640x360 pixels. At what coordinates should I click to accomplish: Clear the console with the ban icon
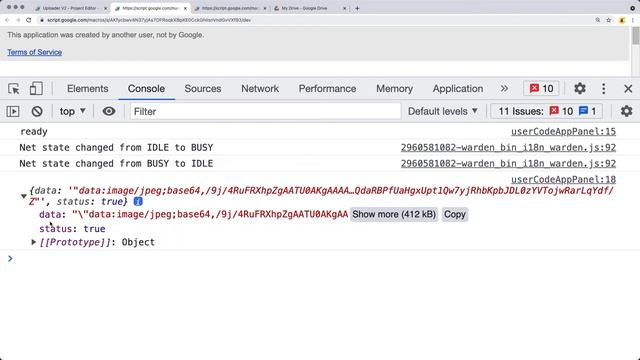tap(37, 111)
